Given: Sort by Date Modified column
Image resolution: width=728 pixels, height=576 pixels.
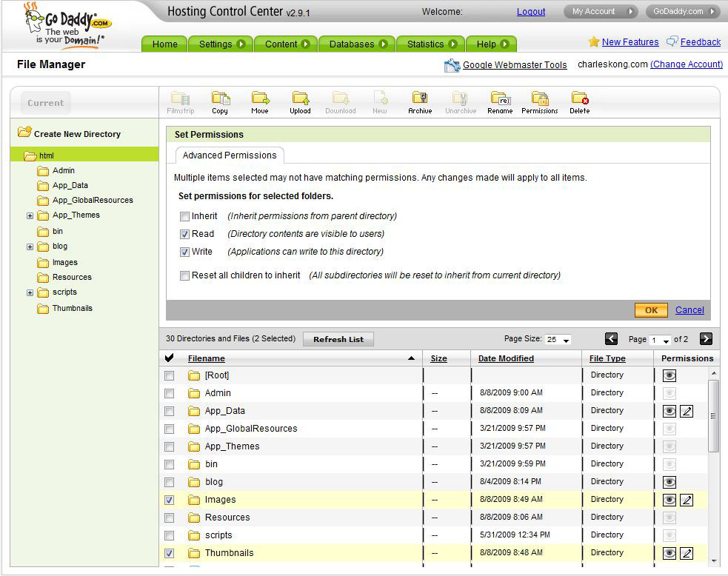Looking at the screenshot, I should click(506, 358).
